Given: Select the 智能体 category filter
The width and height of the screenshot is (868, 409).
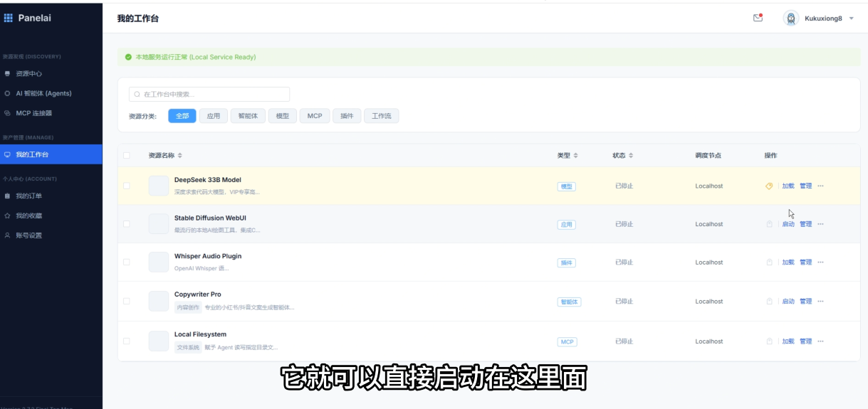Looking at the screenshot, I should coord(248,116).
